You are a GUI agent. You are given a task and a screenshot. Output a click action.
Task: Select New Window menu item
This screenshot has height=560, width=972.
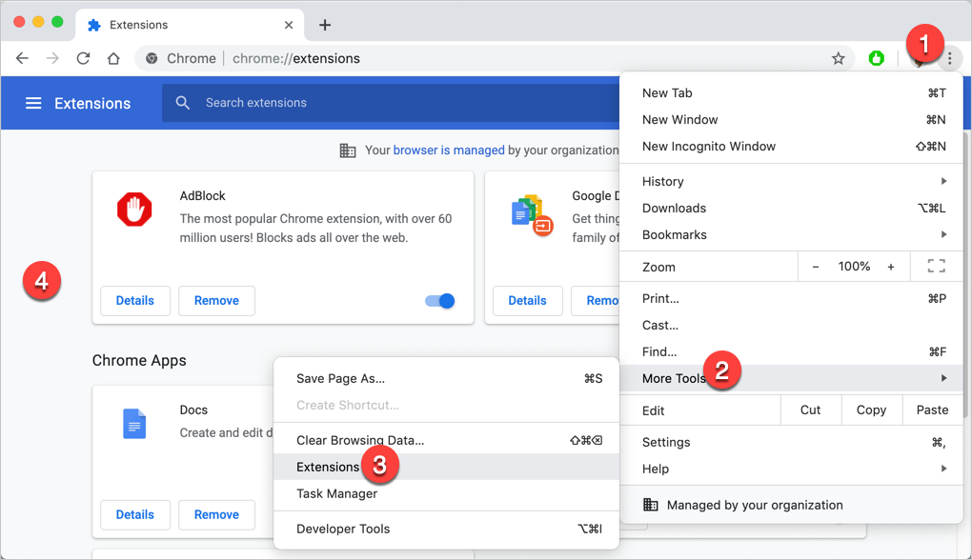(791, 120)
